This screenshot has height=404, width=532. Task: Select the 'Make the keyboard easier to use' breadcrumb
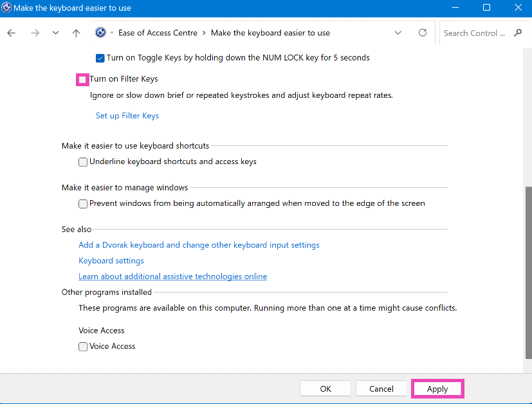coord(270,33)
